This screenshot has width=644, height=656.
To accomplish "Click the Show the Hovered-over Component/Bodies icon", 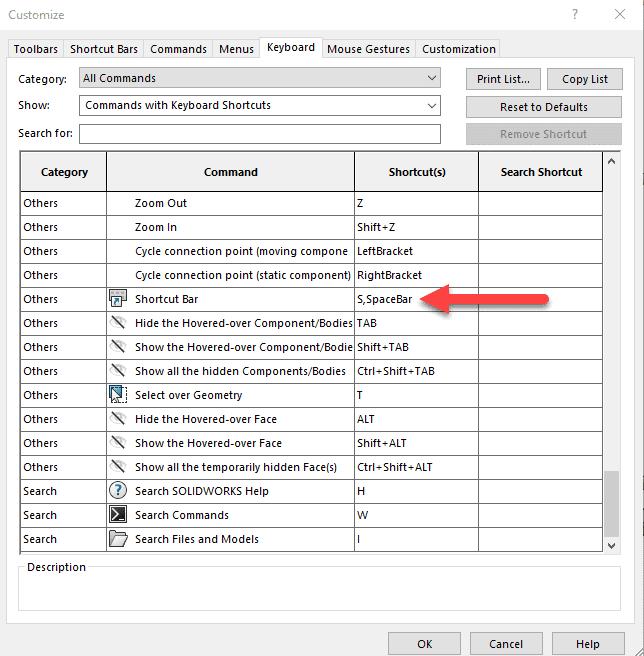I will tap(118, 346).
